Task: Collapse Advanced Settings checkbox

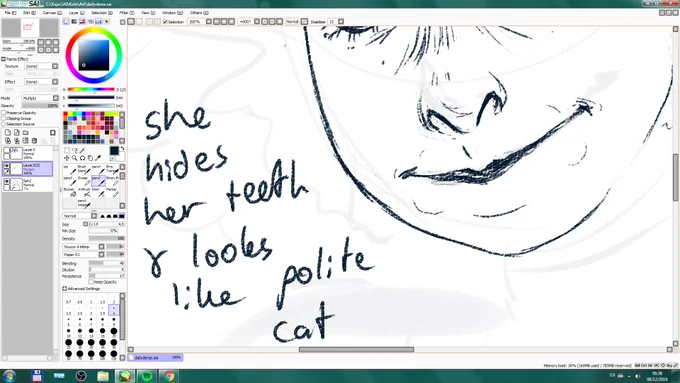Action: pyautogui.click(x=65, y=288)
